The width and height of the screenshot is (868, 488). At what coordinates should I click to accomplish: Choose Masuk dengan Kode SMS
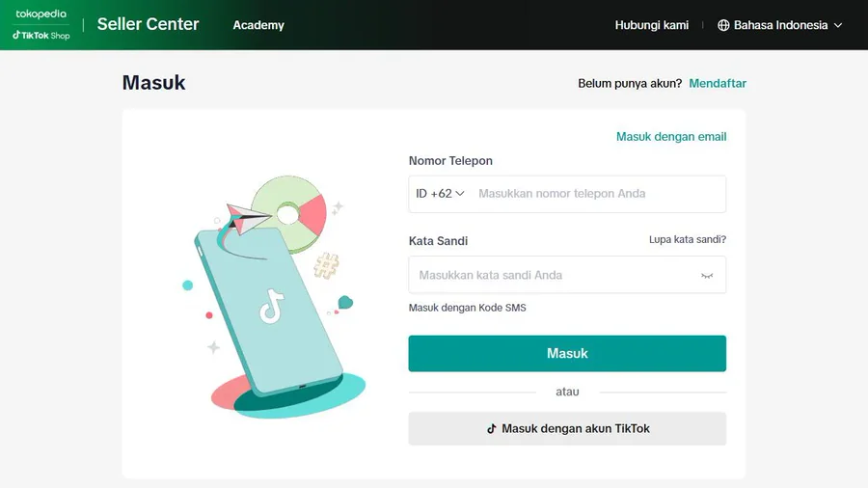click(467, 308)
